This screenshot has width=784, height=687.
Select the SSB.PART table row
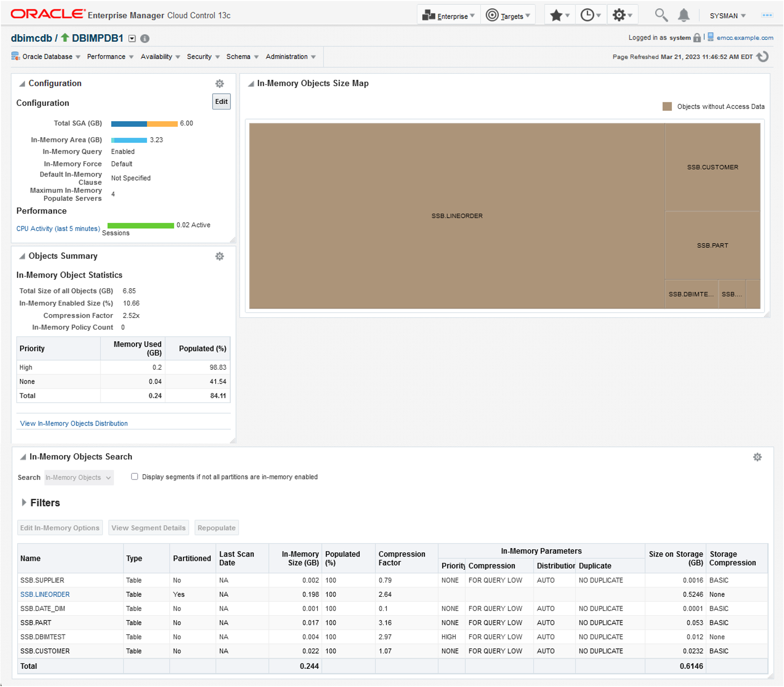(36, 623)
